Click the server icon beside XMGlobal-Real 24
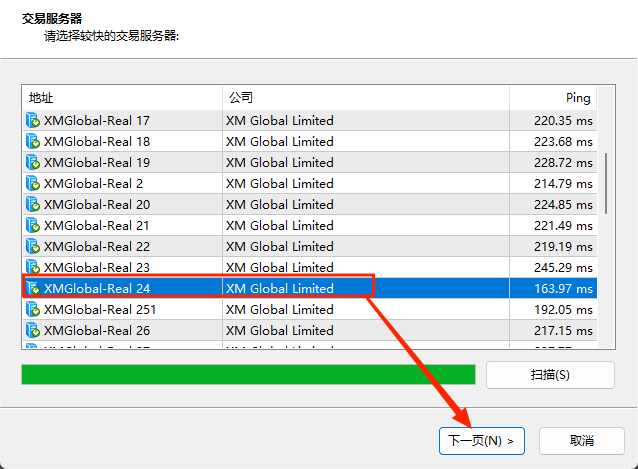Viewport: 638px width, 469px height. pos(33,288)
